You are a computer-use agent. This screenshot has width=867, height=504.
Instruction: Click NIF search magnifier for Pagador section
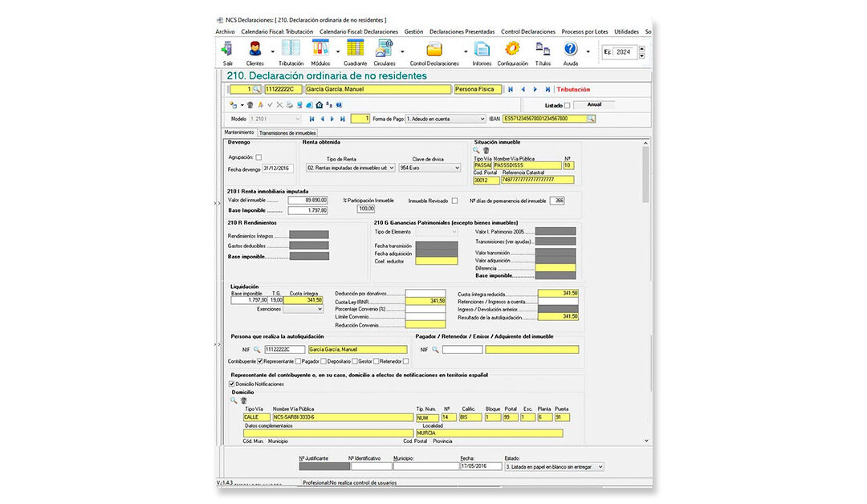(x=435, y=350)
